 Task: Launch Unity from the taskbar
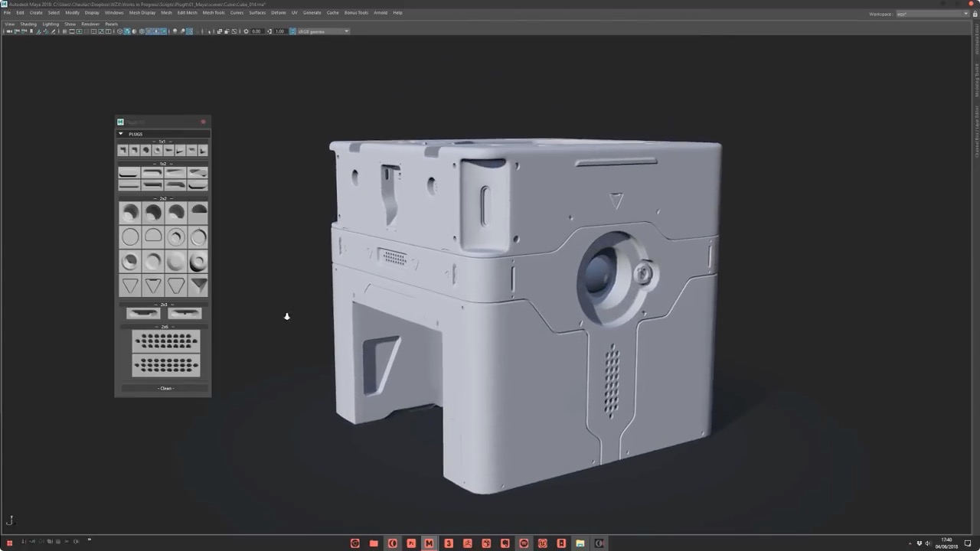coord(542,543)
